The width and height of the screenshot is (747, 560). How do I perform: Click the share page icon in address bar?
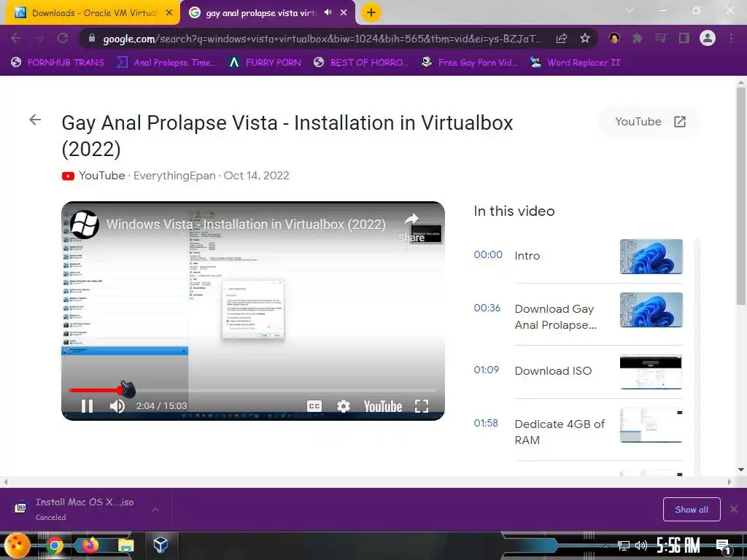[562, 38]
